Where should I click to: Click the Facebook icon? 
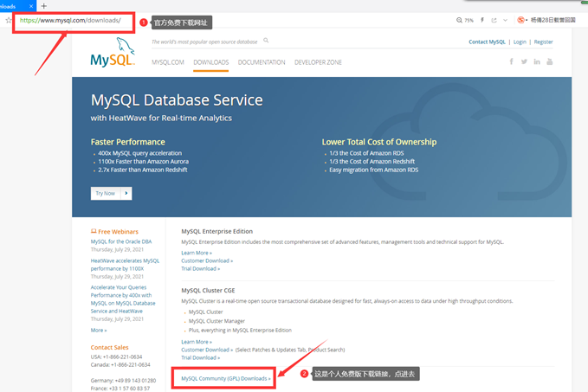click(x=511, y=61)
